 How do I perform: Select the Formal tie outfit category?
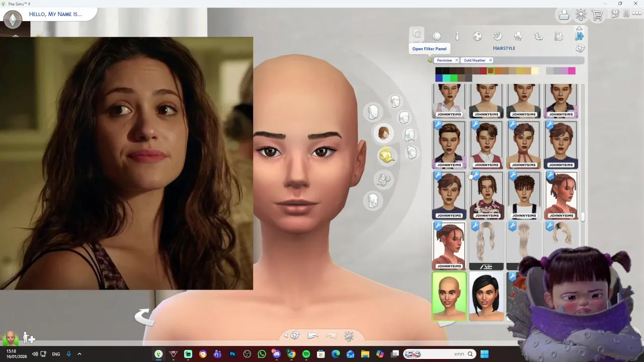pos(457,36)
